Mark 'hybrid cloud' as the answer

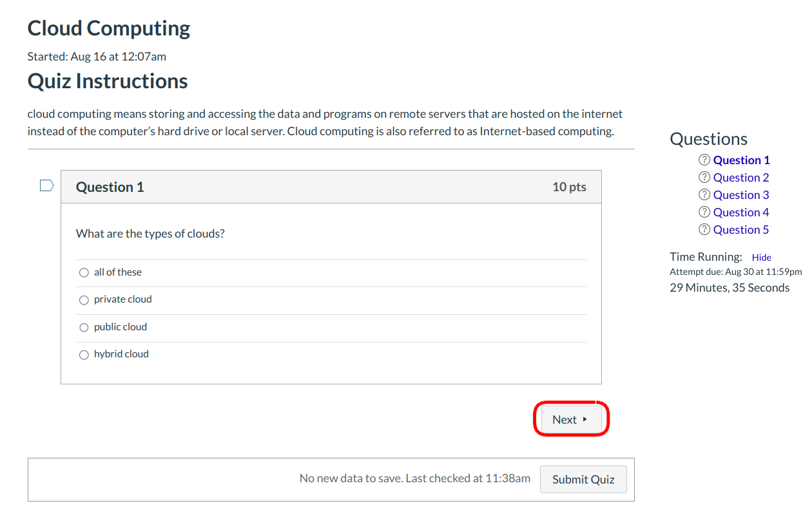(x=84, y=355)
